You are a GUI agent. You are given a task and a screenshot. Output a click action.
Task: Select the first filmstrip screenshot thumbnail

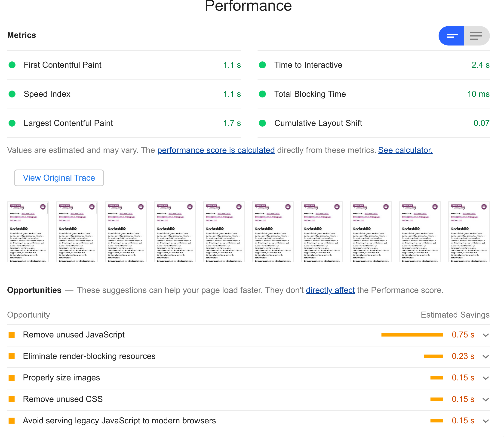(x=28, y=232)
